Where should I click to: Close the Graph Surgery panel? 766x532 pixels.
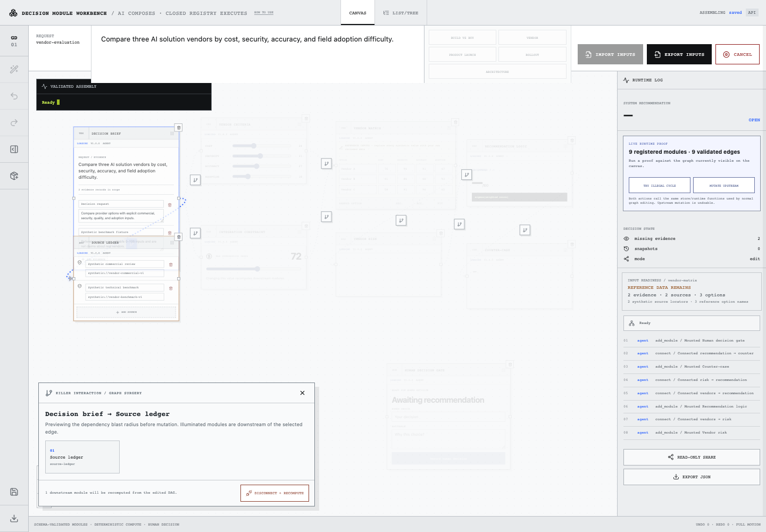pos(302,393)
